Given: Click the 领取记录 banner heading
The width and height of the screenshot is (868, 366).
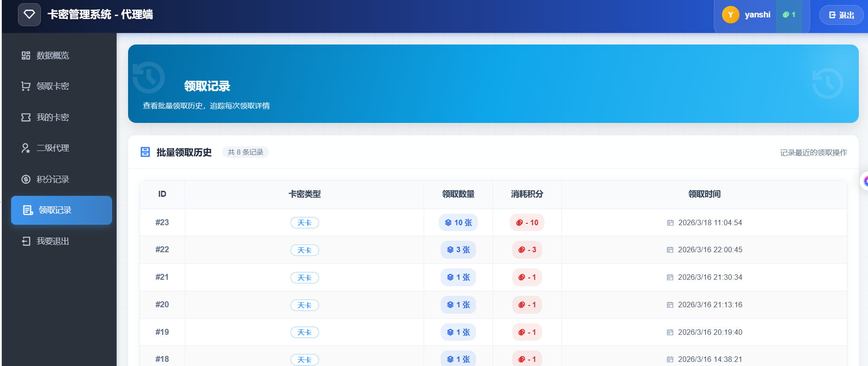Looking at the screenshot, I should [207, 86].
